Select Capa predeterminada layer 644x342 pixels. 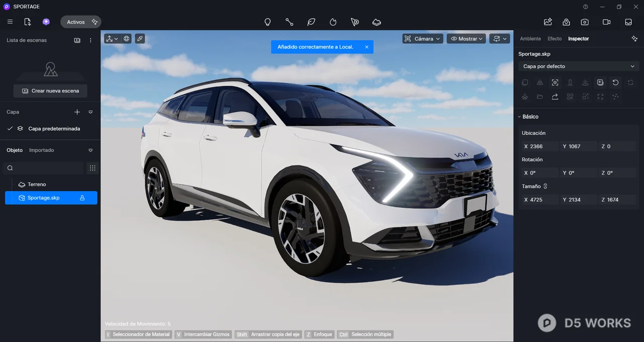[x=54, y=129]
